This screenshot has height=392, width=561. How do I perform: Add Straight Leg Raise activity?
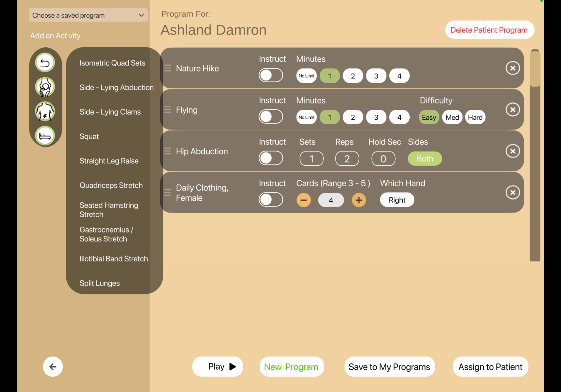[109, 161]
